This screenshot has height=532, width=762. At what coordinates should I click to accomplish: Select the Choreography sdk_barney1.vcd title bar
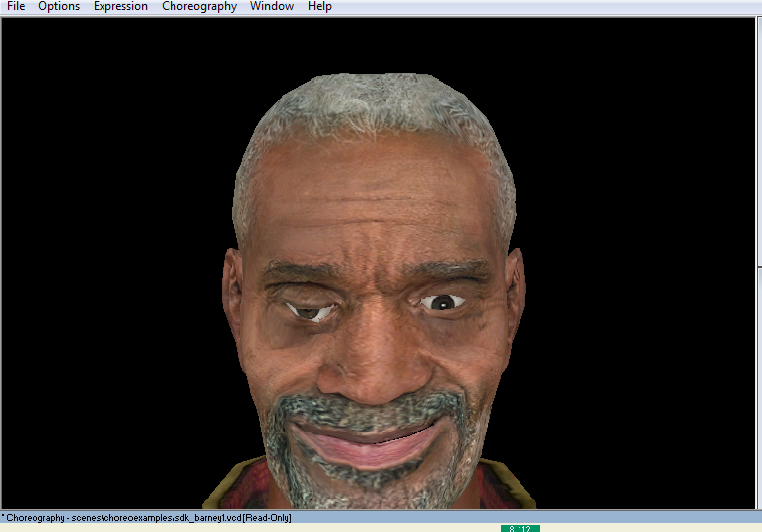[381, 517]
